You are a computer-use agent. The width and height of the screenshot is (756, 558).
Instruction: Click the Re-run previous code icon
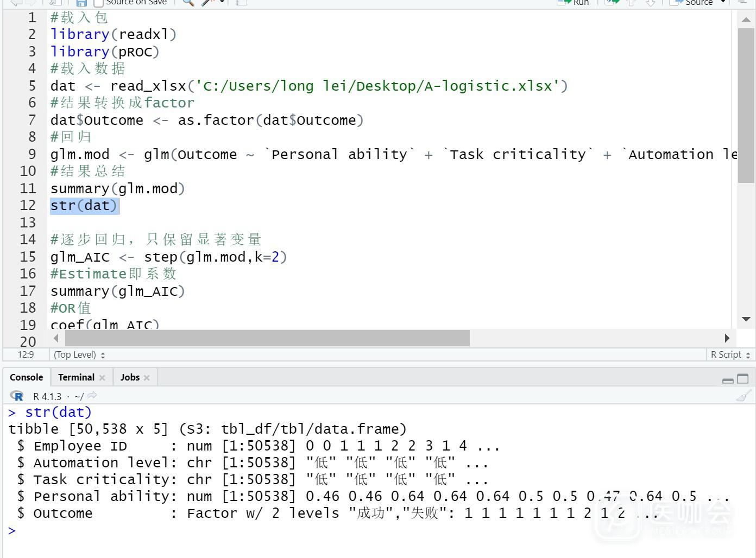pos(612,3)
